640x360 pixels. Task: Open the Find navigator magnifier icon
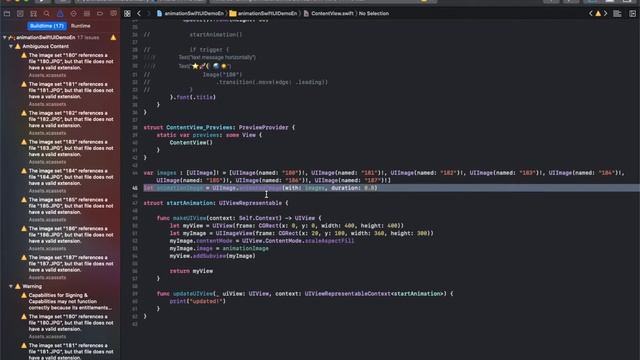(x=47, y=13)
